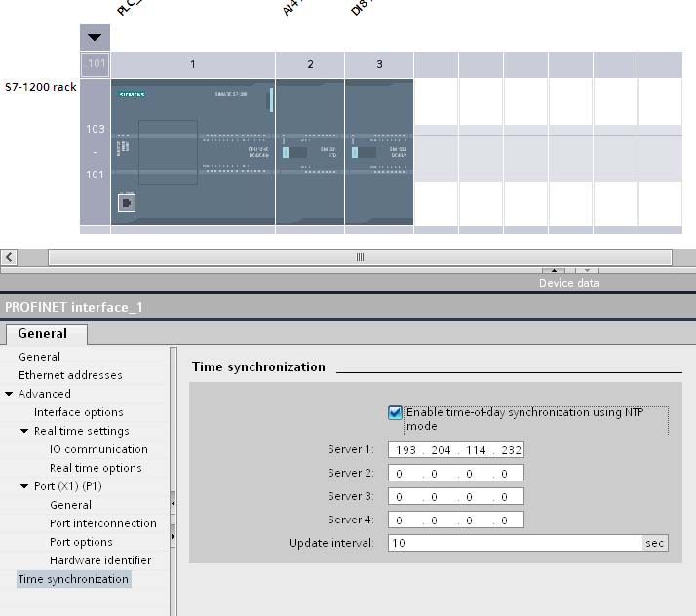
Task: Click the small left arrow on panel splitter
Action: 174,503
